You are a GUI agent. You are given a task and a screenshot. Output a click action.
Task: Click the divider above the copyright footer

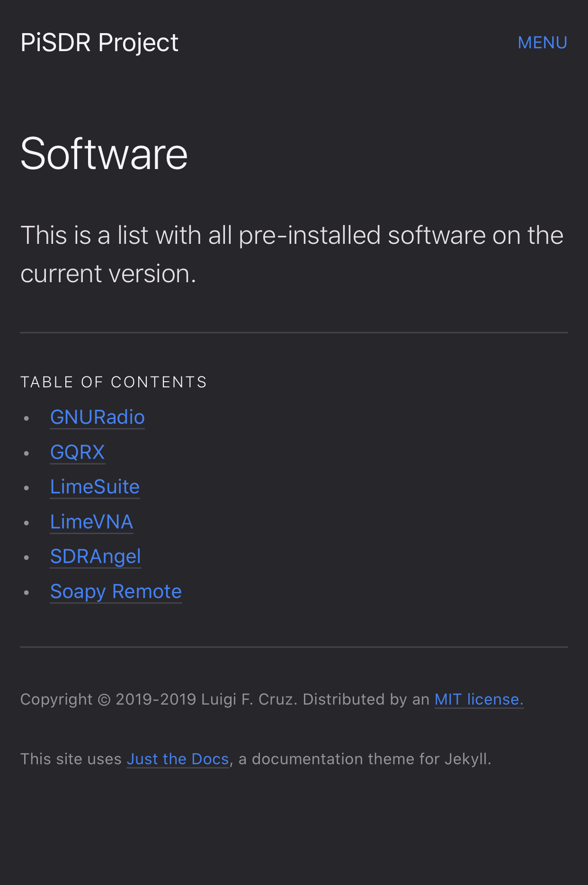click(294, 647)
